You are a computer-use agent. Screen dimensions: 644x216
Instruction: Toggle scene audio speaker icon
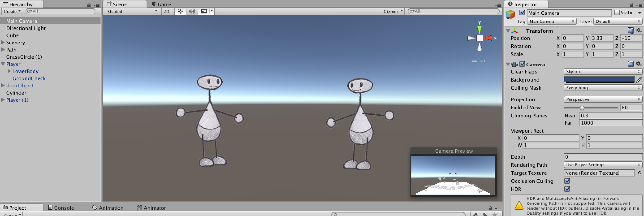192,11
